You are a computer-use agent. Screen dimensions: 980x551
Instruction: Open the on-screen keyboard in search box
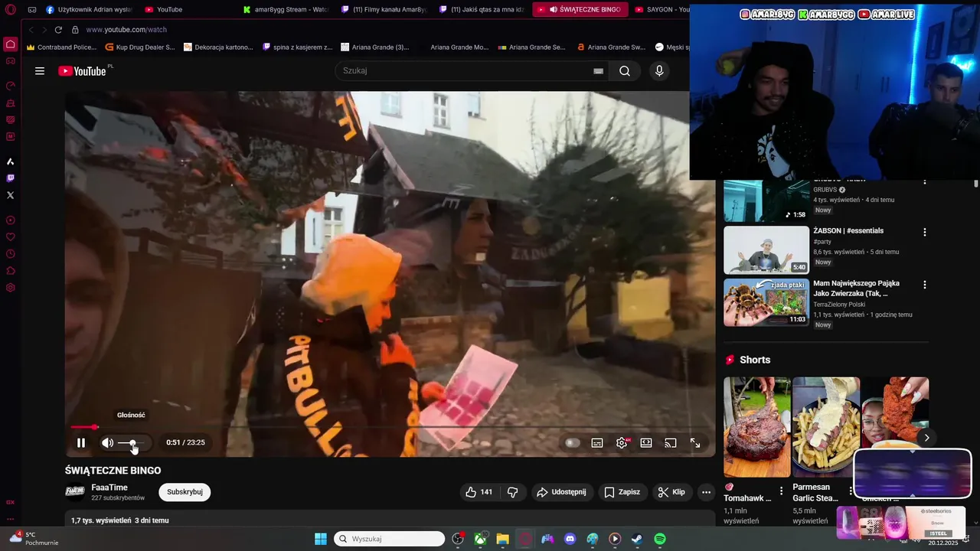[x=599, y=71]
